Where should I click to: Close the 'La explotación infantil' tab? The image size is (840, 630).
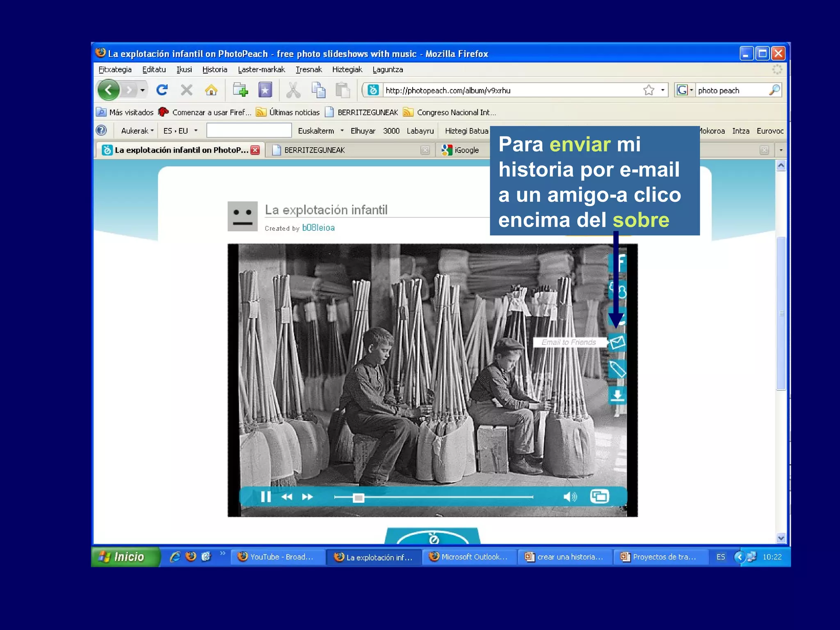point(255,150)
